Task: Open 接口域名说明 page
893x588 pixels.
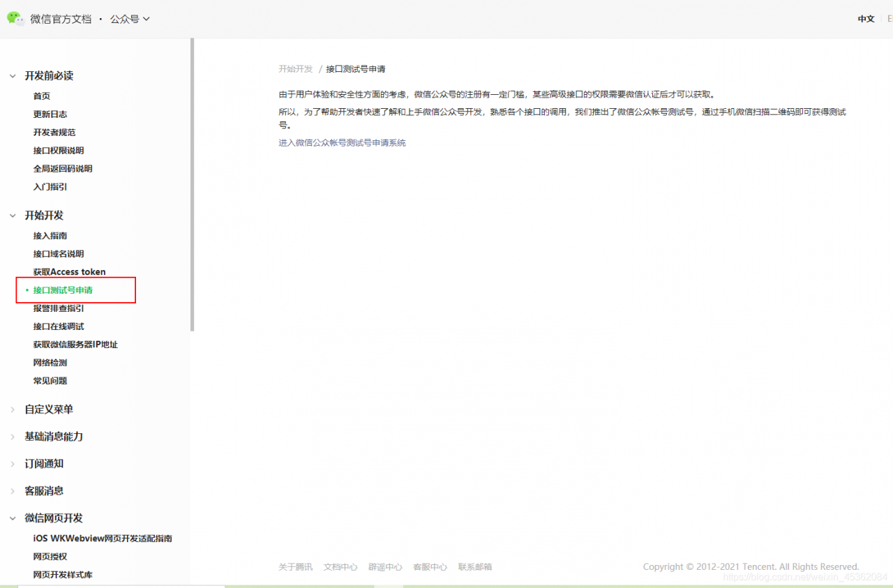Action: pos(59,254)
